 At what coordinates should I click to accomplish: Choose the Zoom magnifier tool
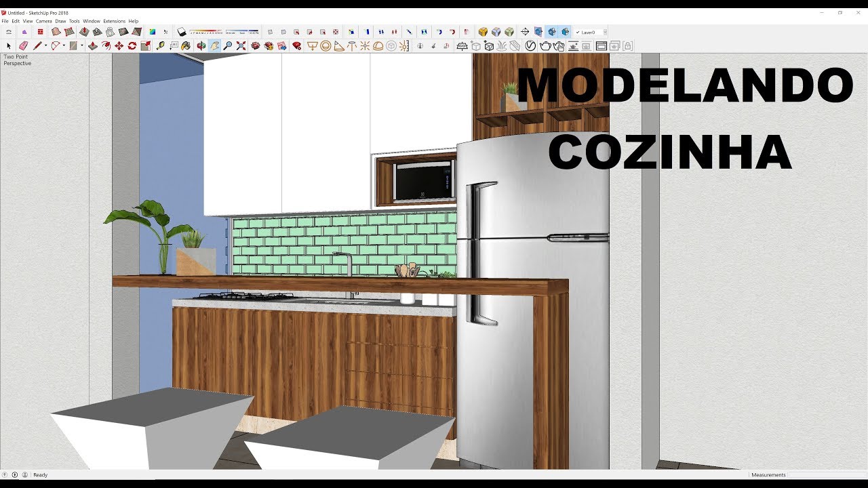pos(228,45)
